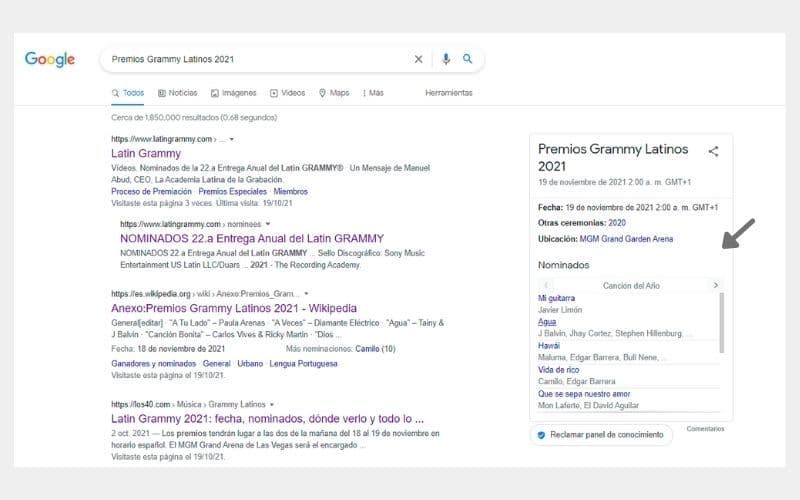The width and height of the screenshot is (800, 500).
Task: Click Reclamar panel de conocimiento button
Action: click(x=601, y=435)
